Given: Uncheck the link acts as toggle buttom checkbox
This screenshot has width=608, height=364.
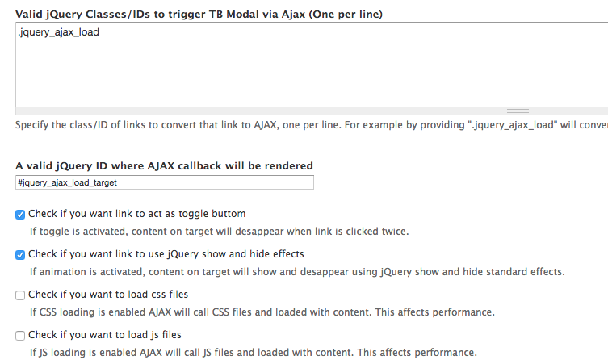Looking at the screenshot, I should click(20, 215).
